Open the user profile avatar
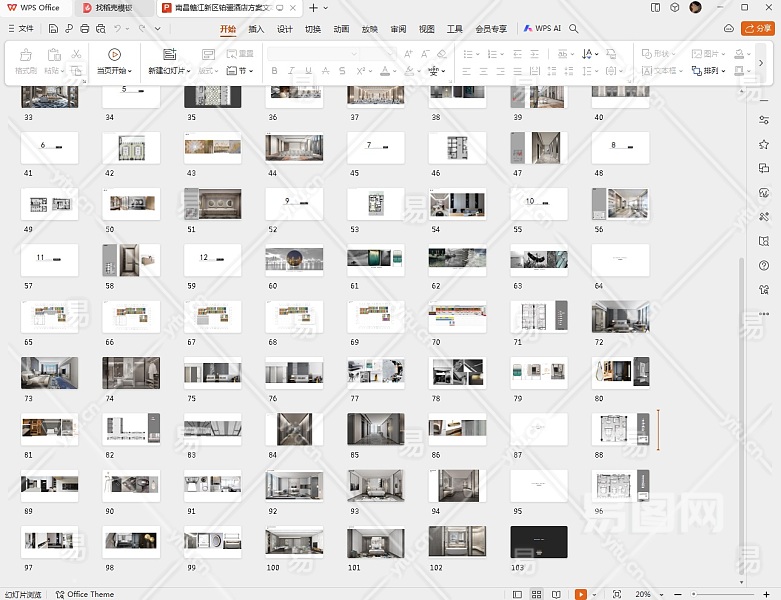 tap(696, 7)
